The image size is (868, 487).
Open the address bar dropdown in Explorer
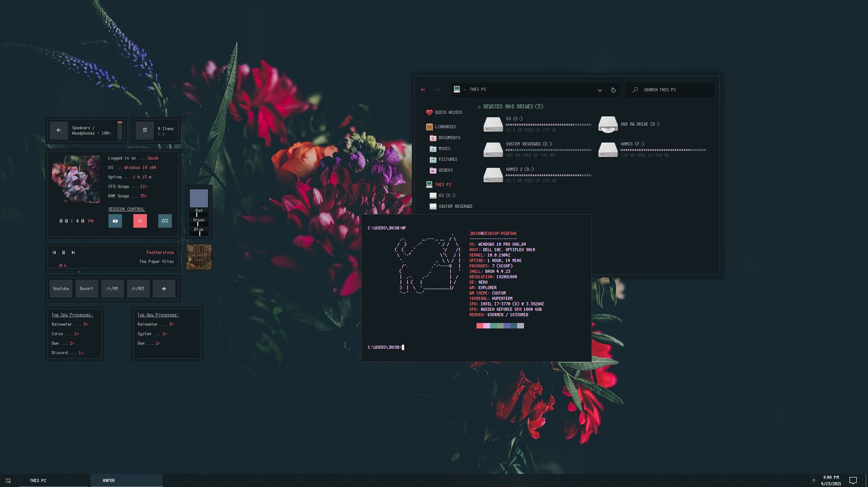pos(600,90)
